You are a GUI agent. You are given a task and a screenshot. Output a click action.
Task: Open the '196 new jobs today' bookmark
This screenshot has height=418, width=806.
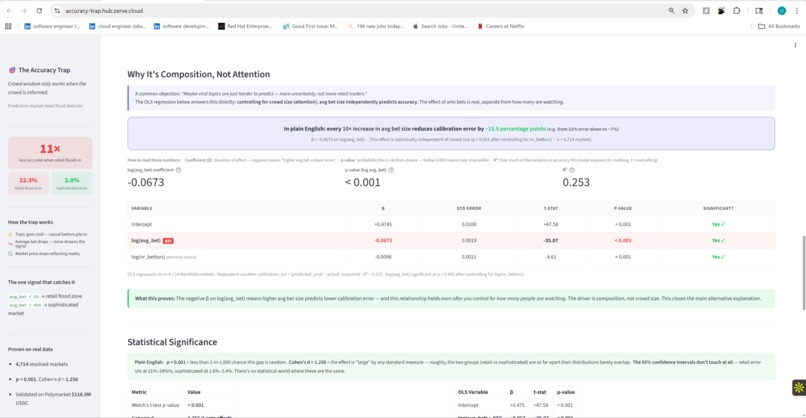tap(376, 26)
